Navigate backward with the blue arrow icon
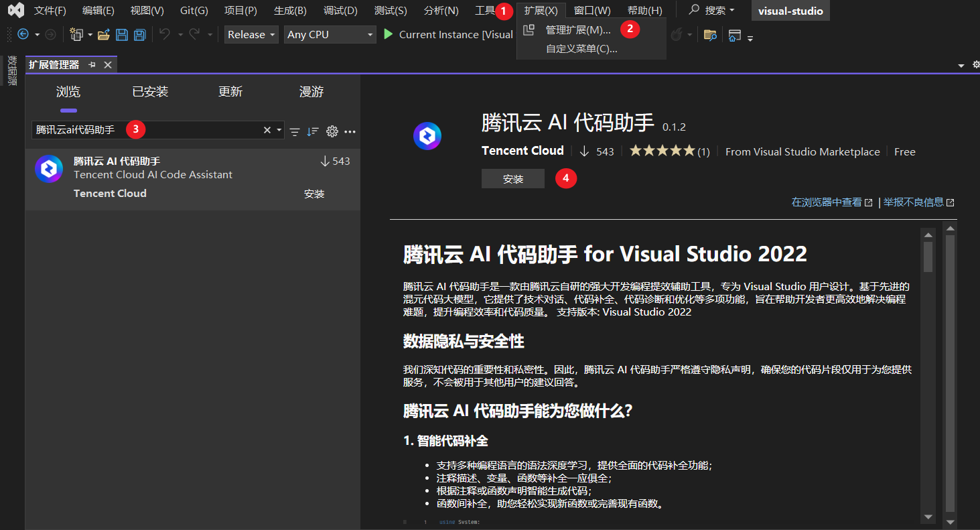This screenshot has width=980, height=530. [x=23, y=34]
